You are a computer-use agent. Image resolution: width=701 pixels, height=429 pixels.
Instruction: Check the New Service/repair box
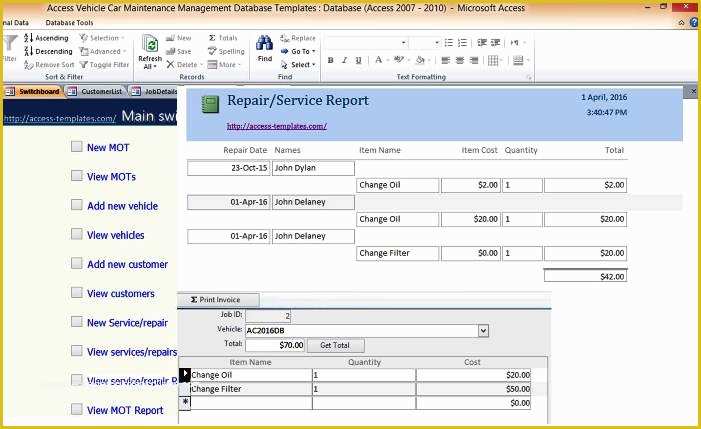[76, 322]
